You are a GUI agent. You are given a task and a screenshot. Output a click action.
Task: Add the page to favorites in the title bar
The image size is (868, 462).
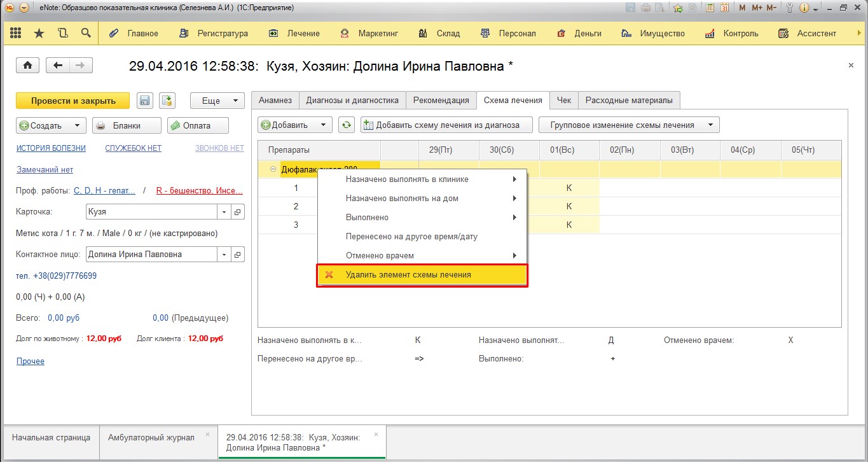679,8
